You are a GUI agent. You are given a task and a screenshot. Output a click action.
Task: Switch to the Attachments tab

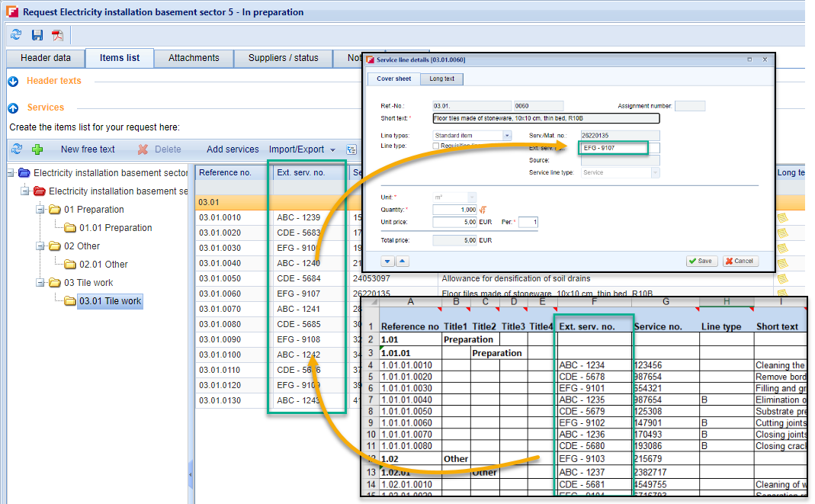coord(194,58)
